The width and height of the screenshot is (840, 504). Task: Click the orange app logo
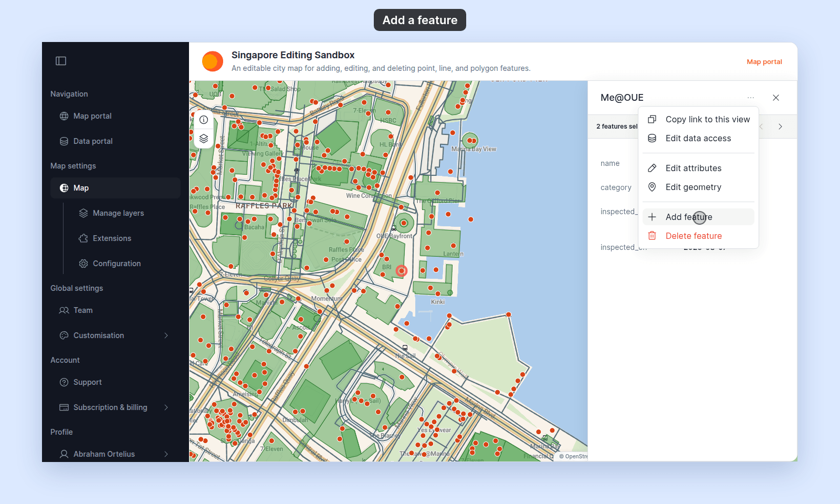pos(213,61)
